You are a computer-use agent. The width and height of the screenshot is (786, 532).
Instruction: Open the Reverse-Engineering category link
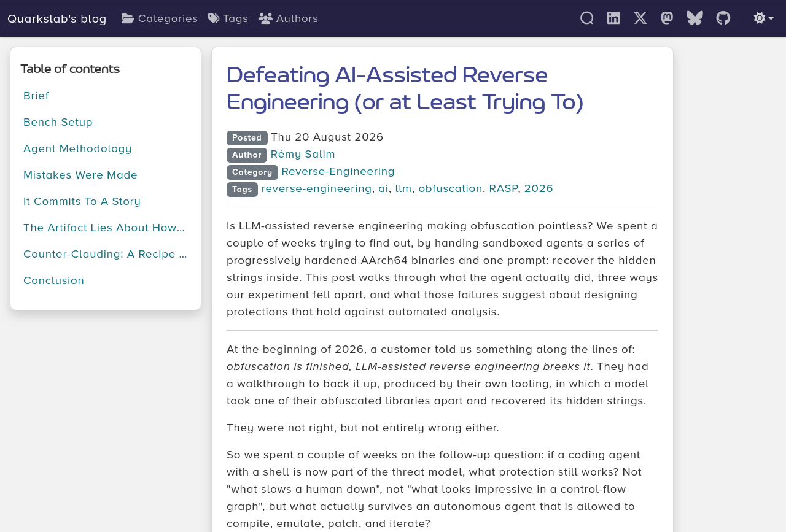pyautogui.click(x=338, y=172)
